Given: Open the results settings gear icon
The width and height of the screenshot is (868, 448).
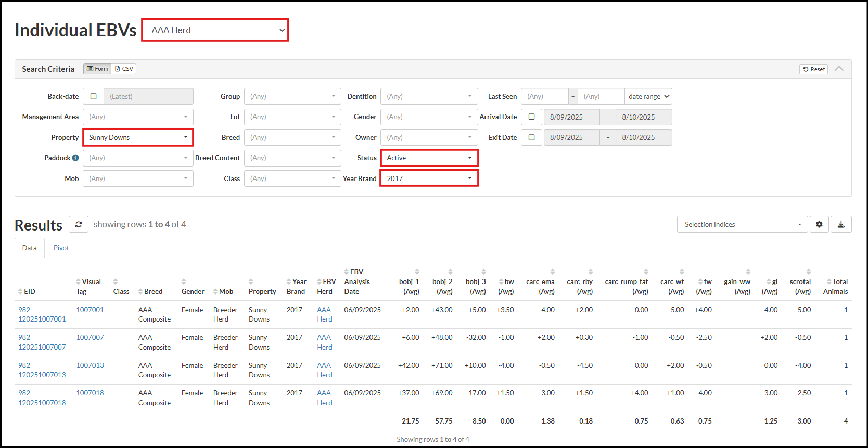Looking at the screenshot, I should tap(819, 224).
